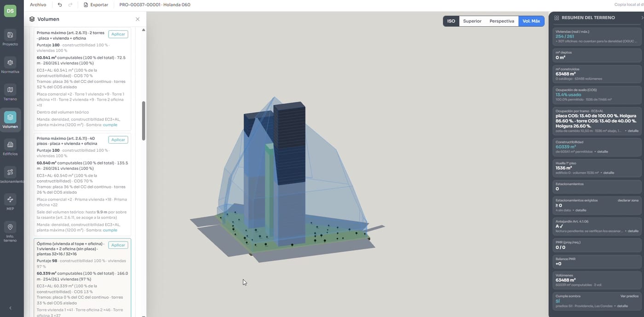Screen dimensions: 644x317
Task: Click the Balance PMR '+0' value
Action: 558,264
